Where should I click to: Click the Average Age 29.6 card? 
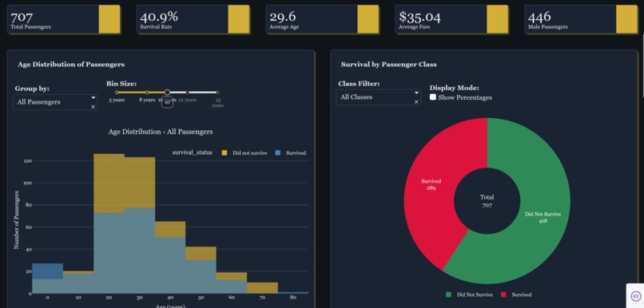pos(323,19)
